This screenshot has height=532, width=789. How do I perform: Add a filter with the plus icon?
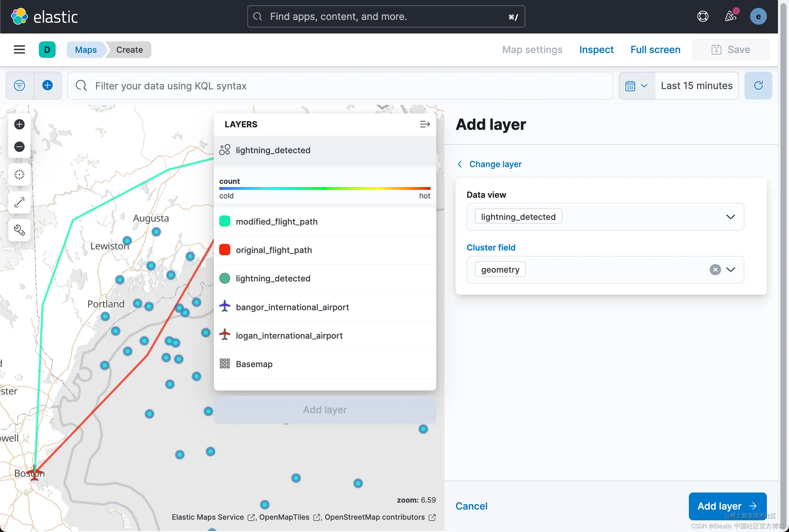click(47, 86)
